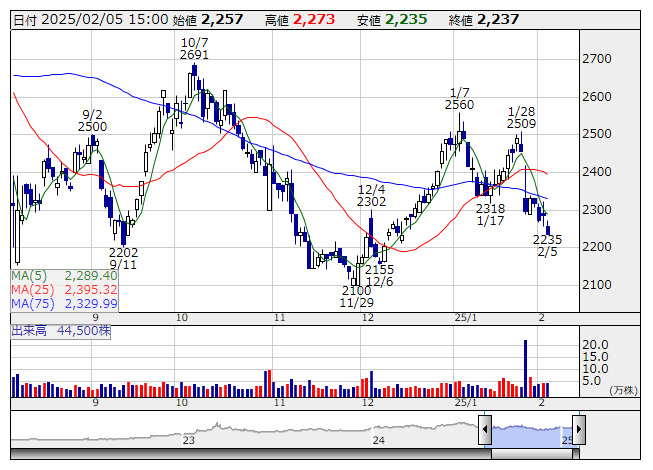Image resolution: width=653 pixels, height=470 pixels.
Task: Click the 2700 price axis label
Action: [597, 59]
